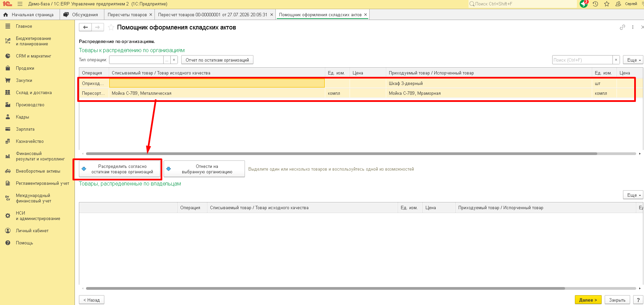Open notifications bell icon
Viewport: 644px width, 305px height.
(584, 4)
